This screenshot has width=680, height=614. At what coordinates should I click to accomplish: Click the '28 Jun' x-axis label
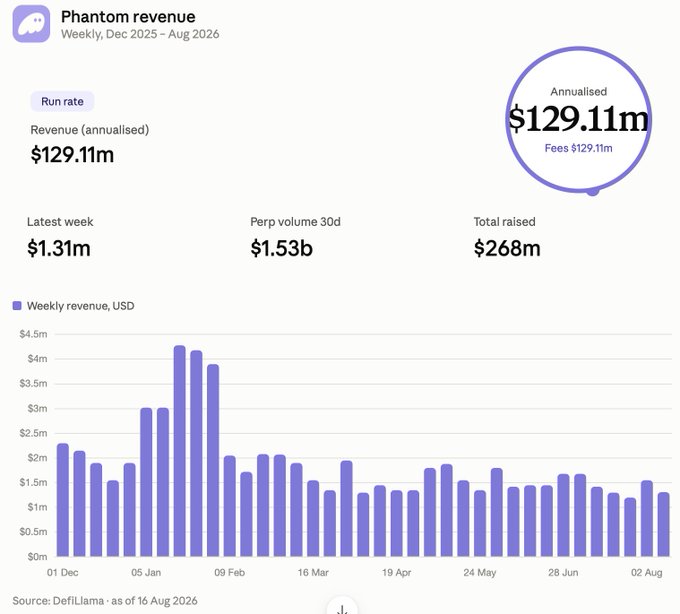pos(563,572)
